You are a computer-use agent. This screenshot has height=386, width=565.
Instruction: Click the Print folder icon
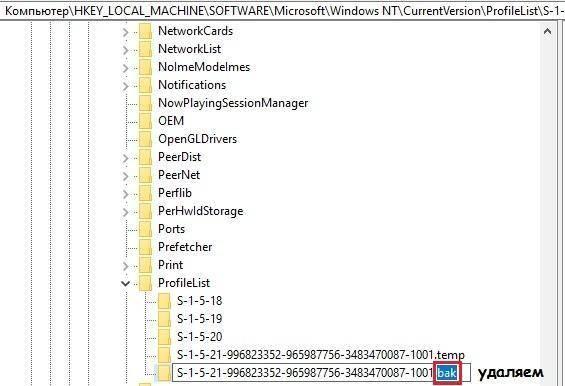[146, 265]
